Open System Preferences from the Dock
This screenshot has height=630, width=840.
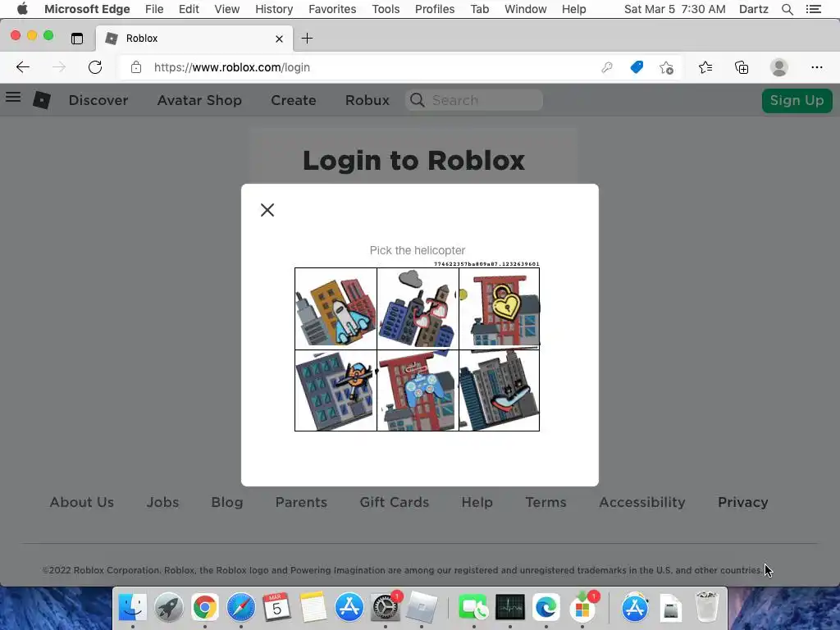[x=386, y=608]
